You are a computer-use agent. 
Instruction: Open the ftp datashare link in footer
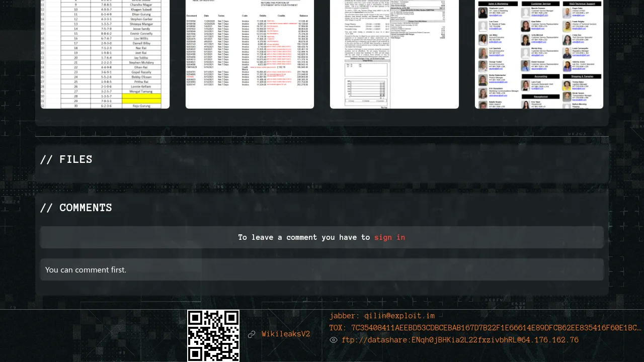click(460, 340)
